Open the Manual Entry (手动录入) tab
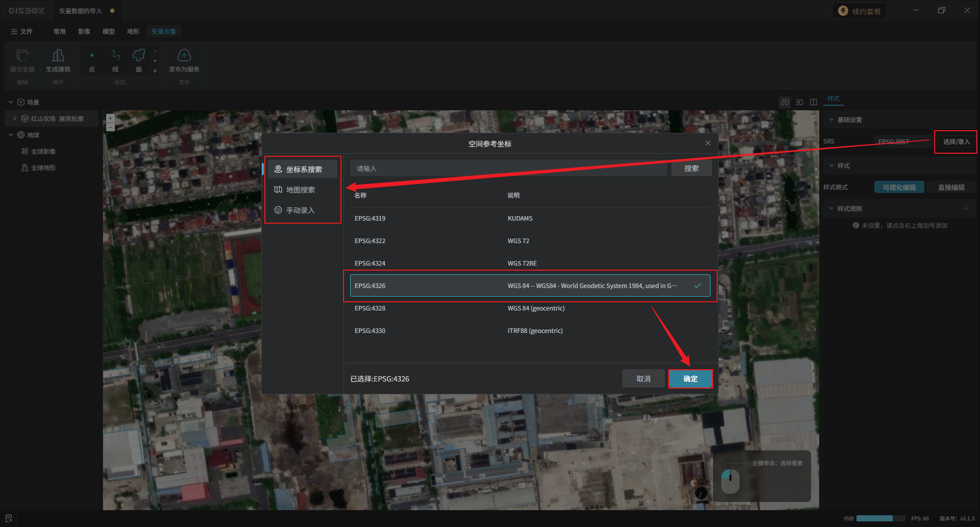This screenshot has width=980, height=527. click(x=301, y=210)
